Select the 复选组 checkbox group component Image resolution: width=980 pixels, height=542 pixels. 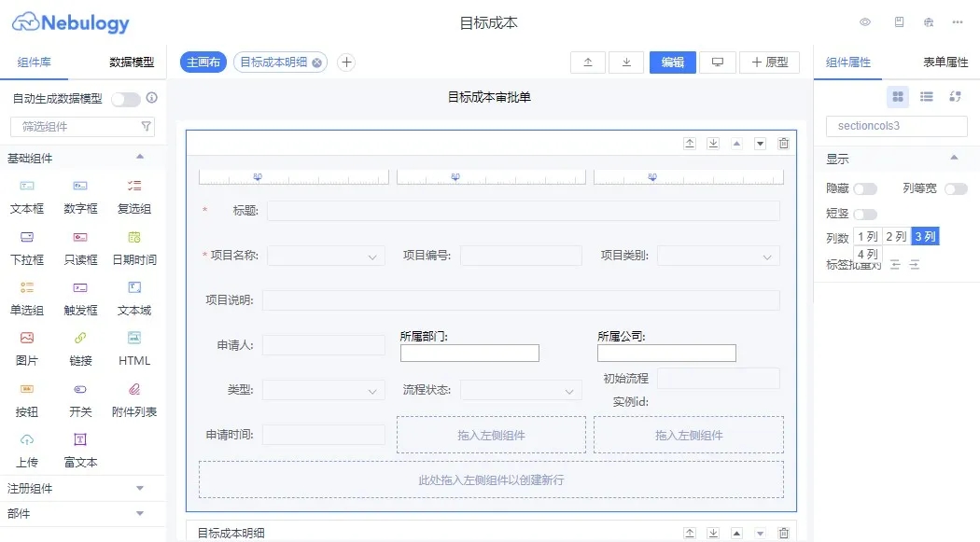(134, 198)
